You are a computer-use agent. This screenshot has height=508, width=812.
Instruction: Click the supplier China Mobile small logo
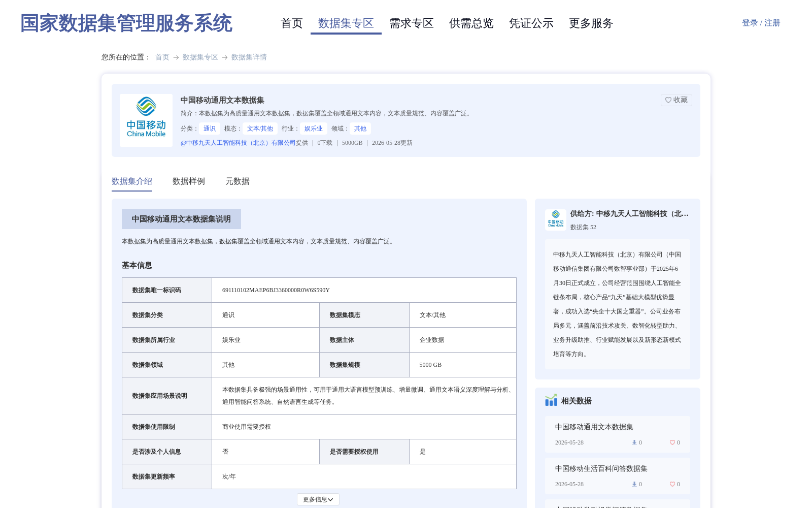coord(556,220)
